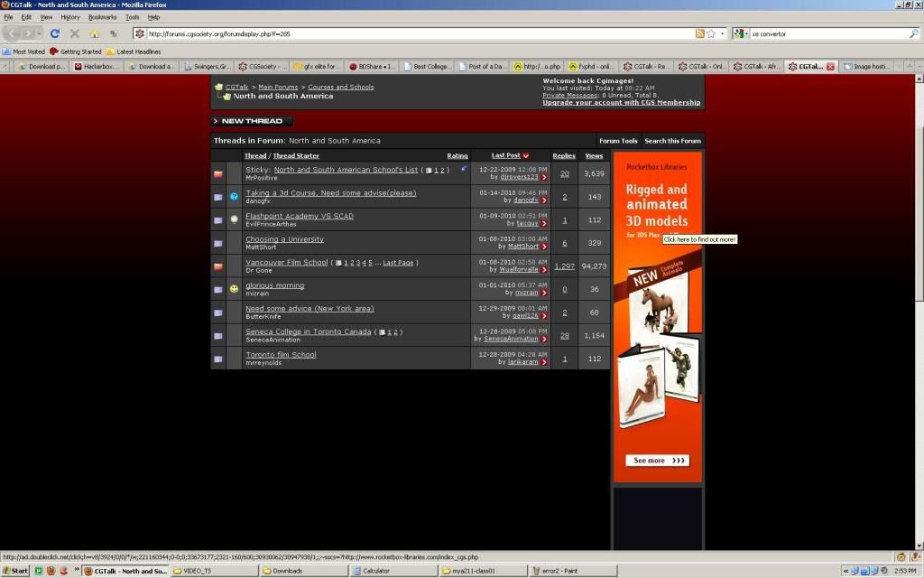Click the Firefox Home toolbar icon
The image size is (924, 578).
tap(94, 33)
